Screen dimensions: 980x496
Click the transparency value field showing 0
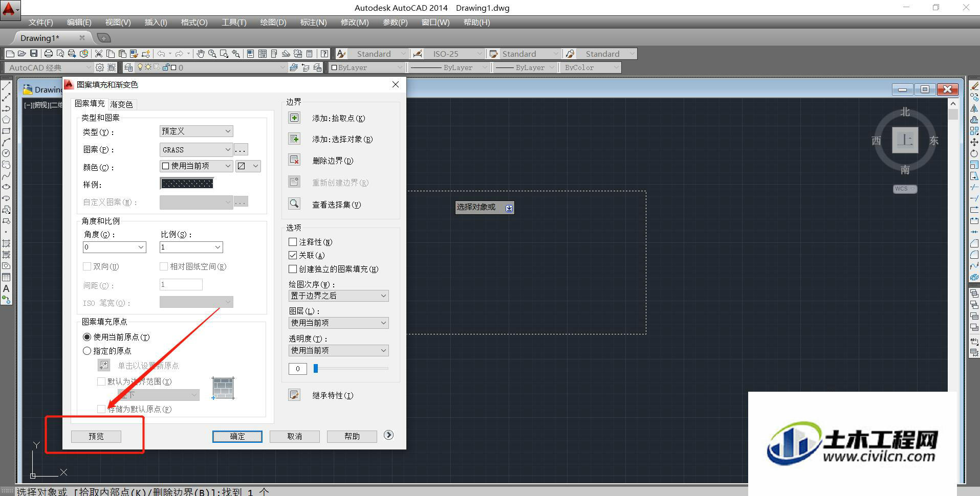(298, 369)
